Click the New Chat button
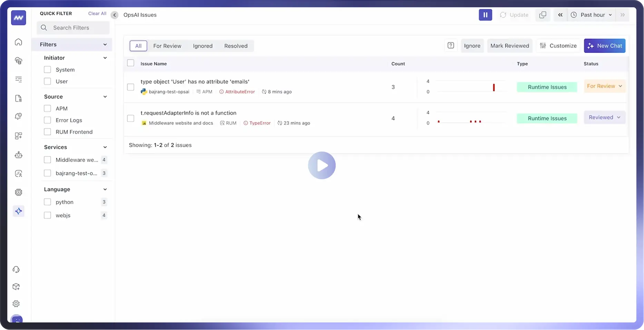Viewport: 644px width, 330px height. click(x=604, y=46)
